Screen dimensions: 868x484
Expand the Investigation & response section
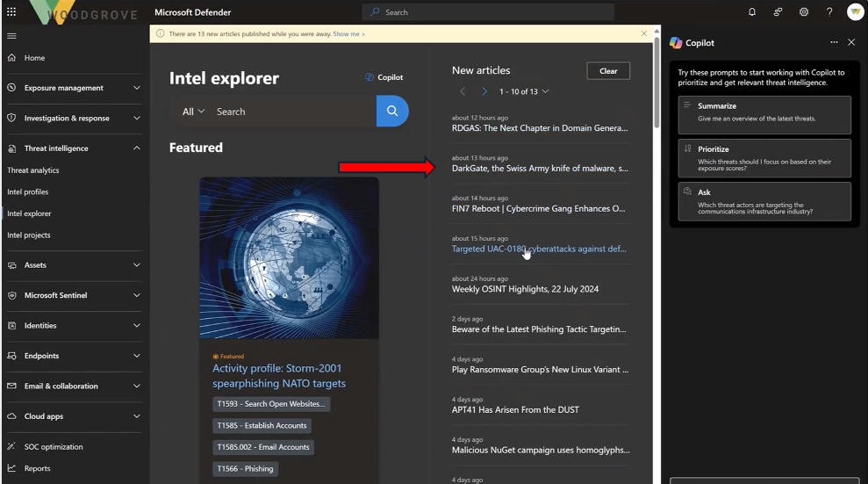point(137,118)
